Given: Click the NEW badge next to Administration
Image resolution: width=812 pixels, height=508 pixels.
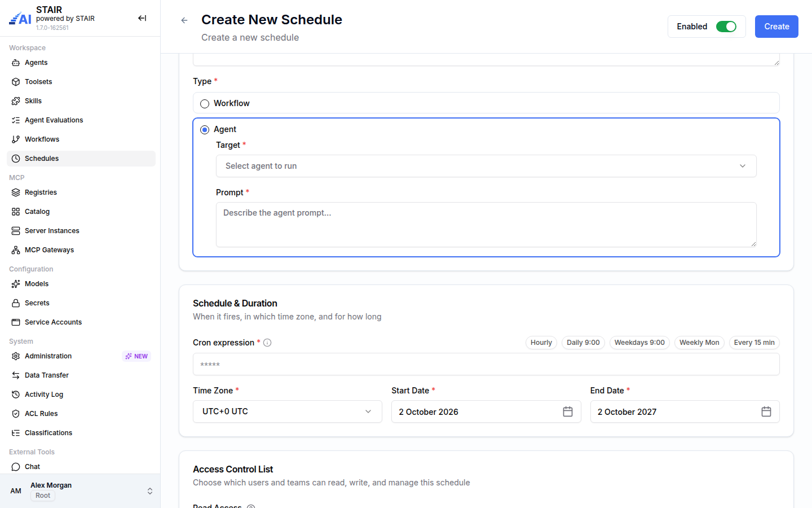Looking at the screenshot, I should [x=136, y=356].
